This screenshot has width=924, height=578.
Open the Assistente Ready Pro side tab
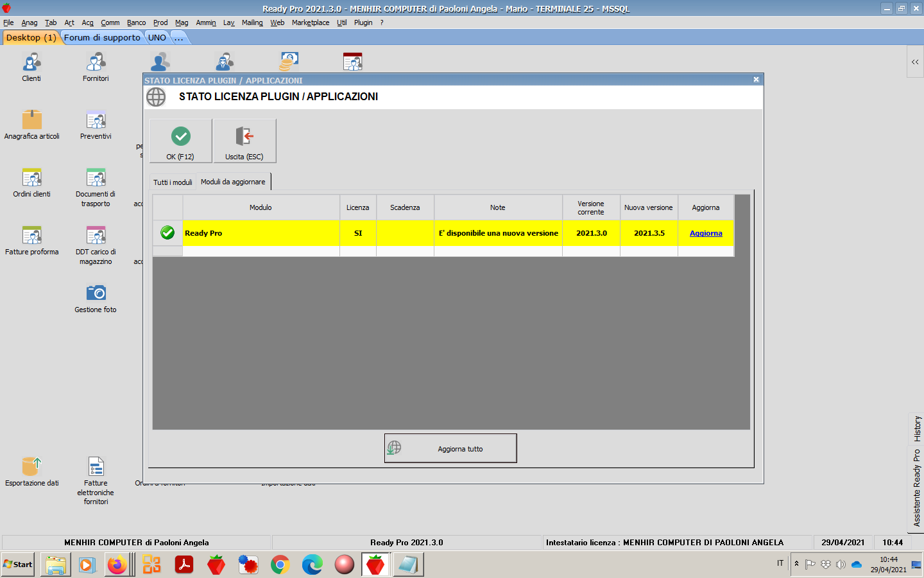point(917,488)
